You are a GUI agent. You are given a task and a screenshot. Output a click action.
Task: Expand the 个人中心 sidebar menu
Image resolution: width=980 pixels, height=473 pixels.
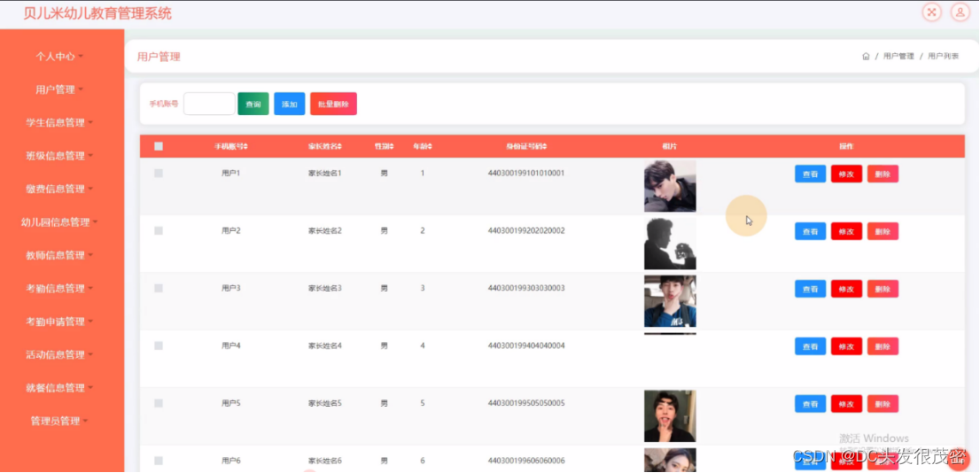pyautogui.click(x=59, y=56)
